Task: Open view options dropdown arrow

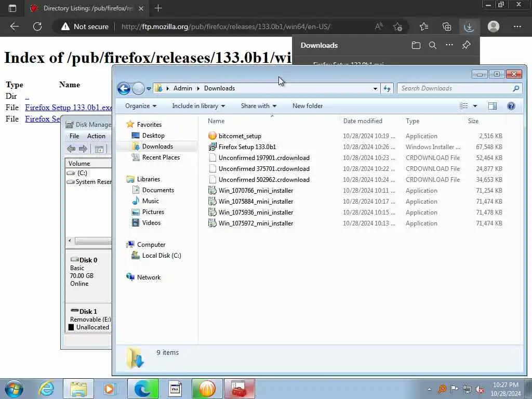Action: pyautogui.click(x=475, y=106)
